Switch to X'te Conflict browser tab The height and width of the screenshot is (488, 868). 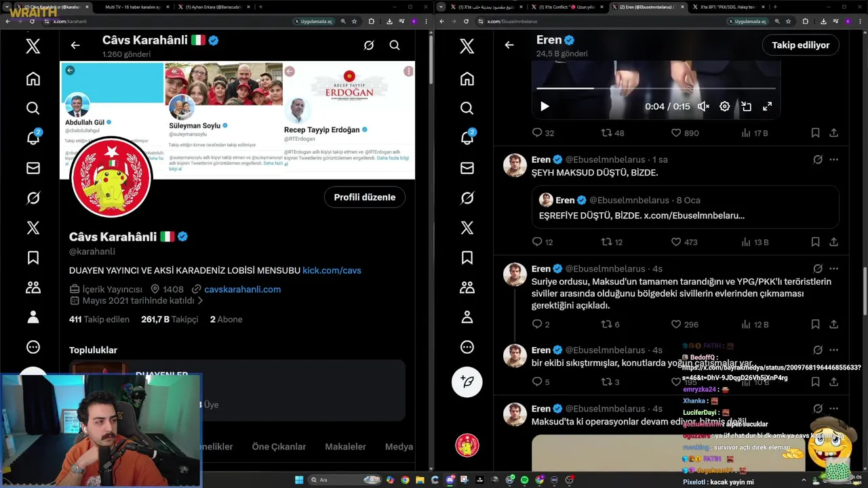[x=568, y=7]
